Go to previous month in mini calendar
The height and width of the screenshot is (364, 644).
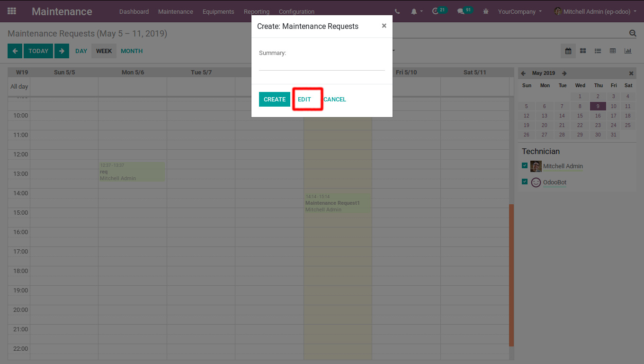pyautogui.click(x=523, y=73)
